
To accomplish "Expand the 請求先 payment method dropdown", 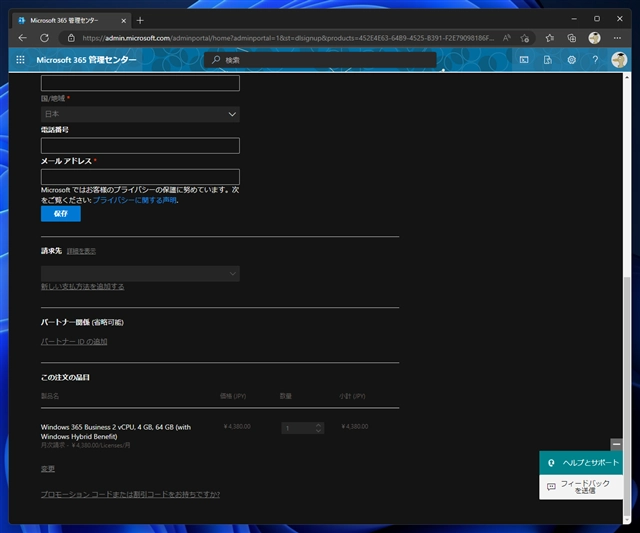I will tap(140, 273).
